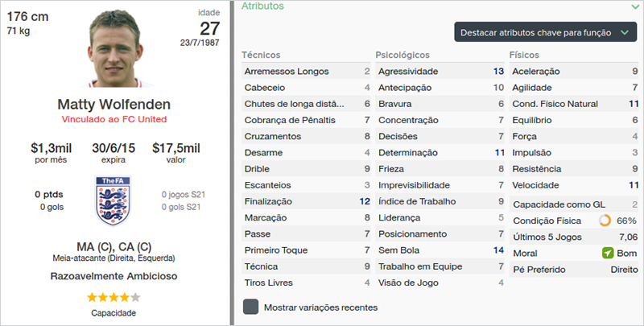Screen dimensions: 644x326
Task: Click the orange physical condition ring icon
Action: click(x=606, y=221)
